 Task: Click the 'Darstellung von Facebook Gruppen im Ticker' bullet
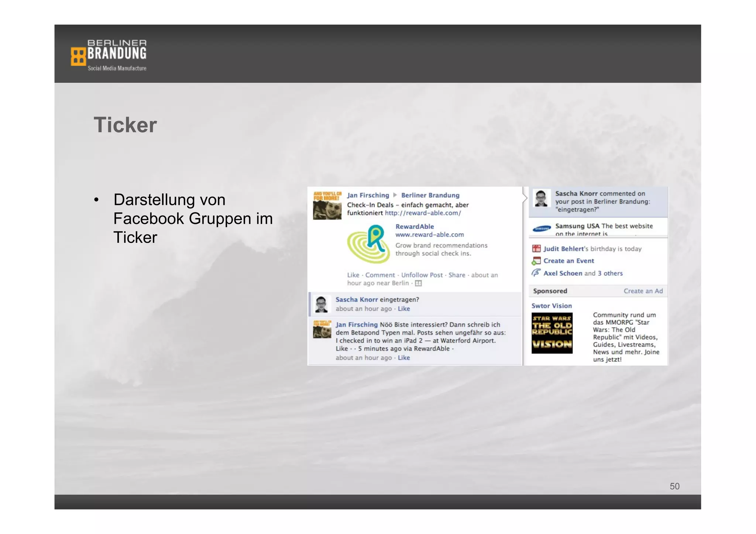pyautogui.click(x=193, y=218)
